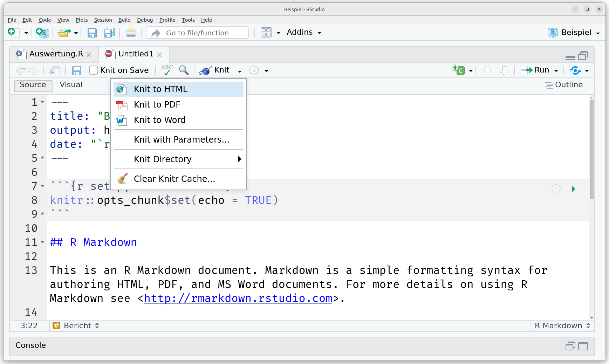Screen dimensions: 609x364
Task: Open the rmarkdown.rstudio.com link
Action: [x=238, y=298]
